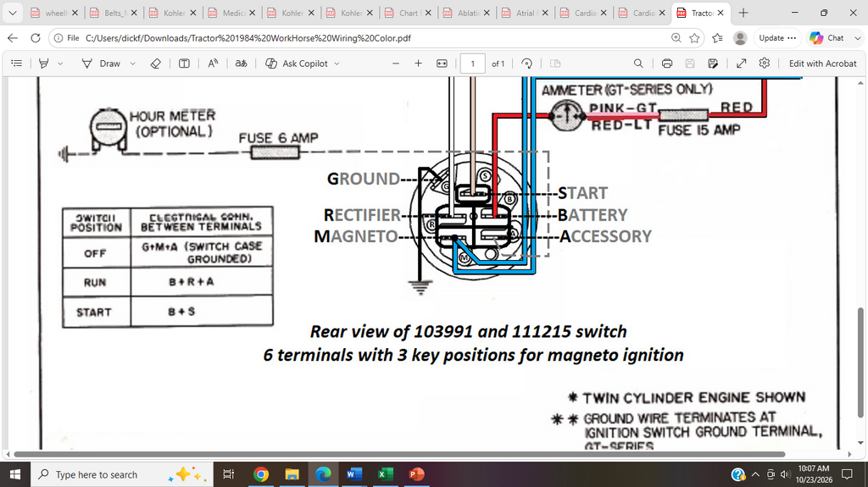The image size is (868, 487).
Task: Print the PDF document
Action: coord(667,64)
